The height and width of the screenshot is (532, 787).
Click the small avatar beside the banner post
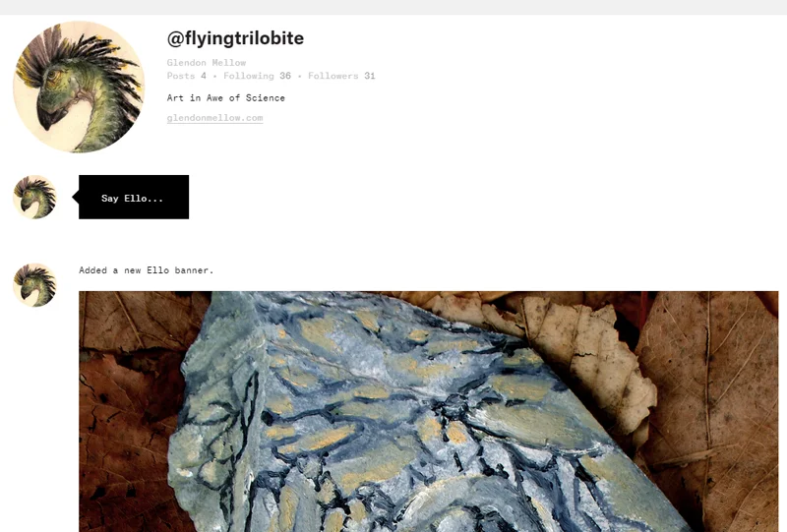(x=34, y=285)
